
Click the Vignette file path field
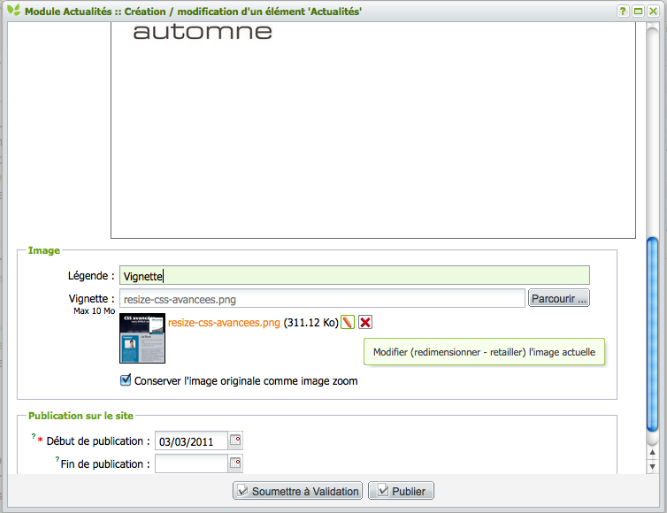click(x=322, y=298)
